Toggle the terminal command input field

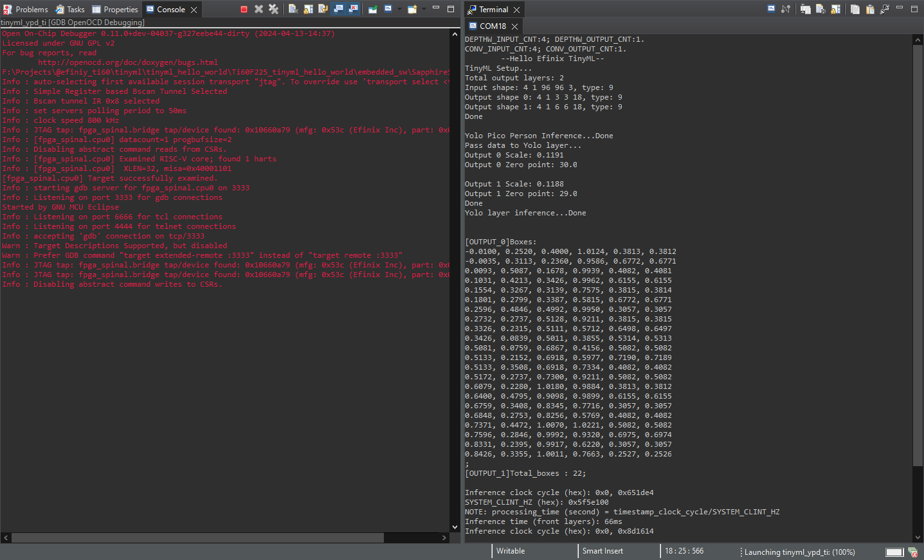coord(805,9)
